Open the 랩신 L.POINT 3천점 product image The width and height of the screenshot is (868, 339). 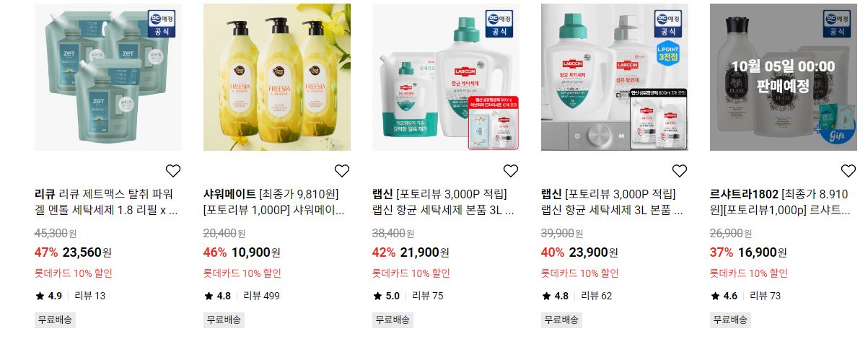[615, 77]
